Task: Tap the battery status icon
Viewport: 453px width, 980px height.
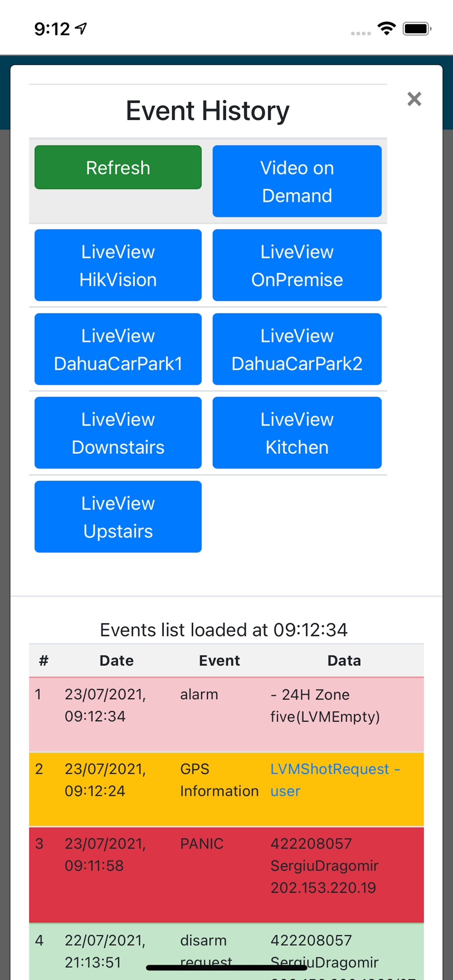Action: click(417, 28)
